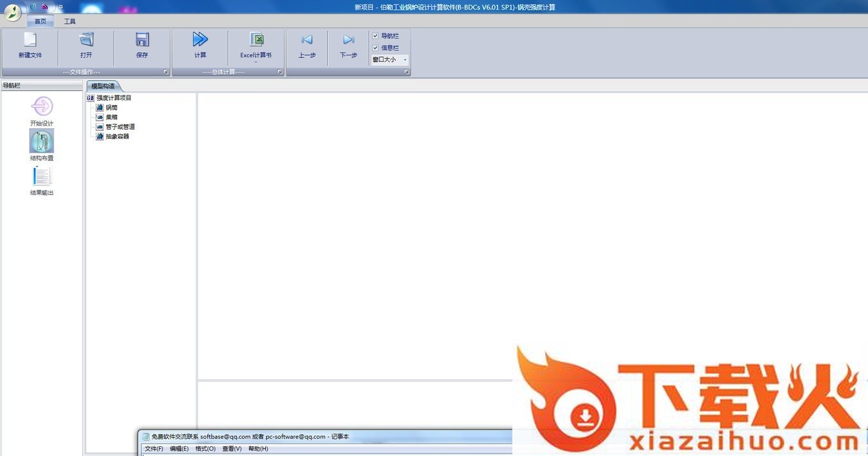Image resolution: width=868 pixels, height=456 pixels.
Task: Switch to the 首页 ribbon tab
Action: (x=40, y=21)
